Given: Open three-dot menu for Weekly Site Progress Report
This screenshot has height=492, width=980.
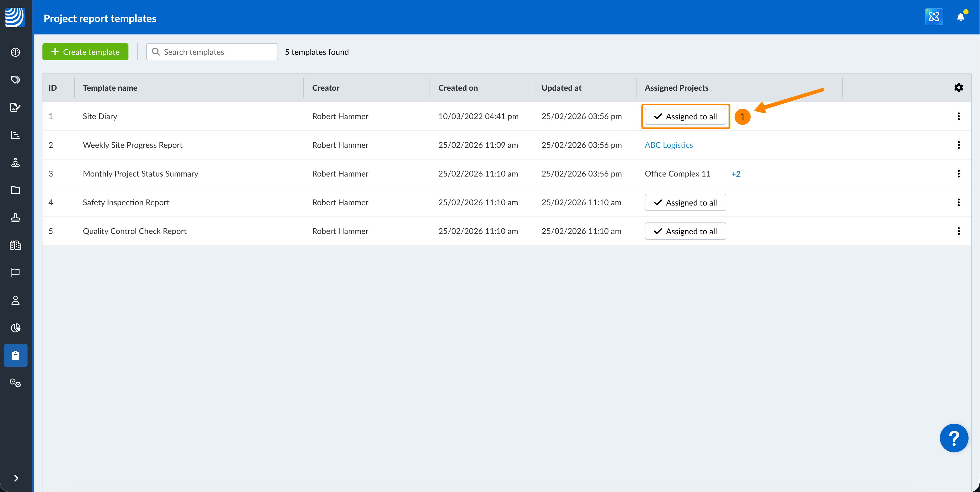Looking at the screenshot, I should (958, 145).
